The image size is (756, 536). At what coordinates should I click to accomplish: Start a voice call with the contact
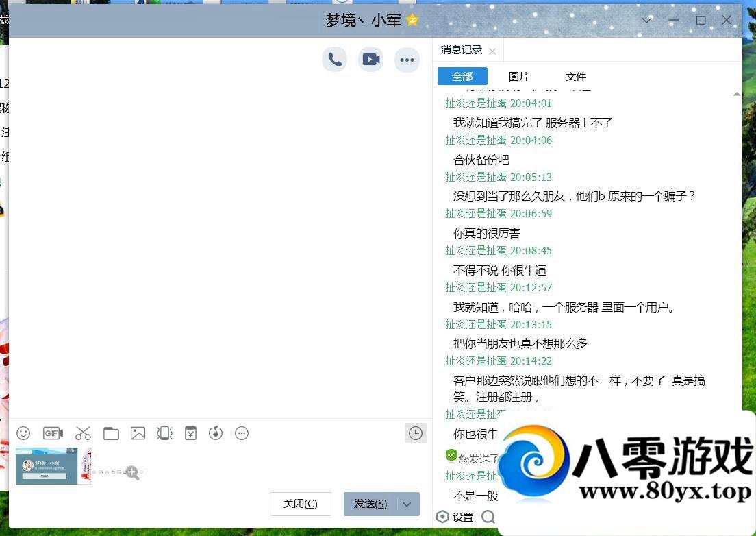tap(334, 60)
